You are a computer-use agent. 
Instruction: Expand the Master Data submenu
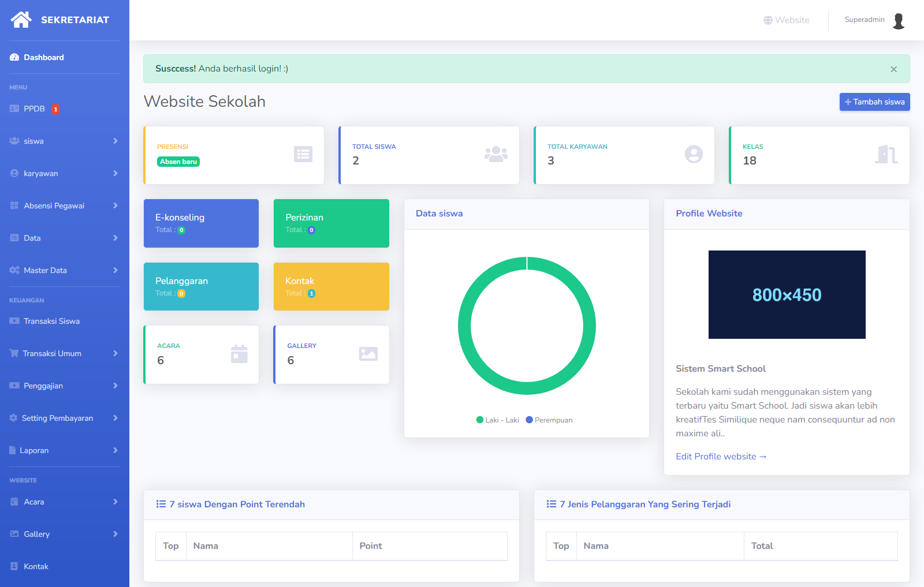(64, 270)
